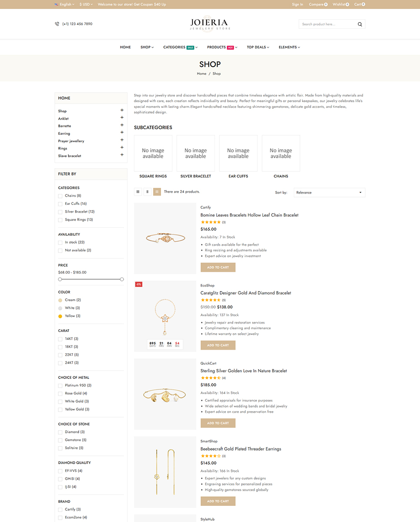Open the USD currency dropdown
Image resolution: width=420 pixels, height=522 pixels.
coord(86,4)
